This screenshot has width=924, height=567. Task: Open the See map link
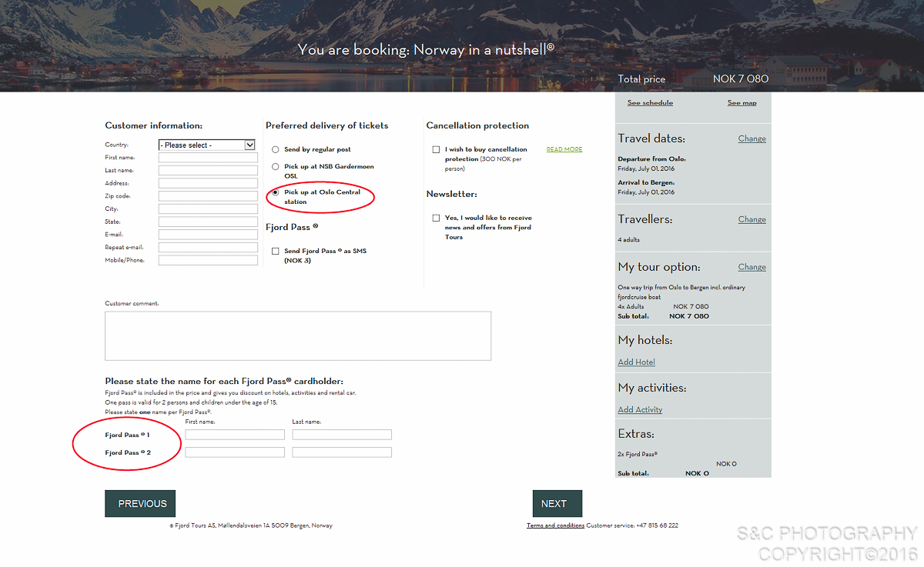click(742, 103)
